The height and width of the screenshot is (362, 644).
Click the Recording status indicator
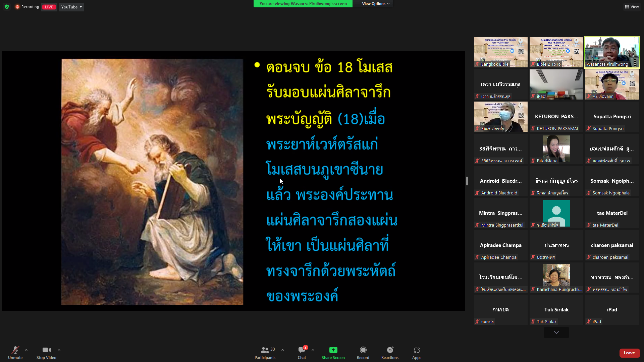point(27,7)
